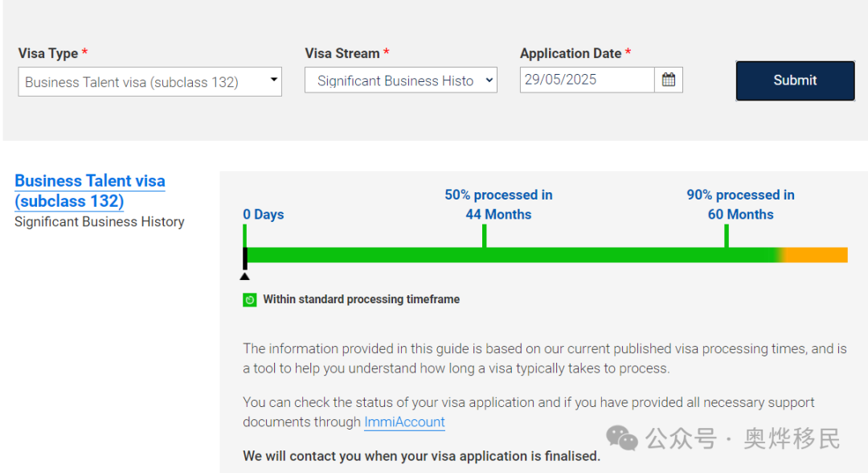
Task: Click the orange end of the processing bar
Action: (820, 255)
